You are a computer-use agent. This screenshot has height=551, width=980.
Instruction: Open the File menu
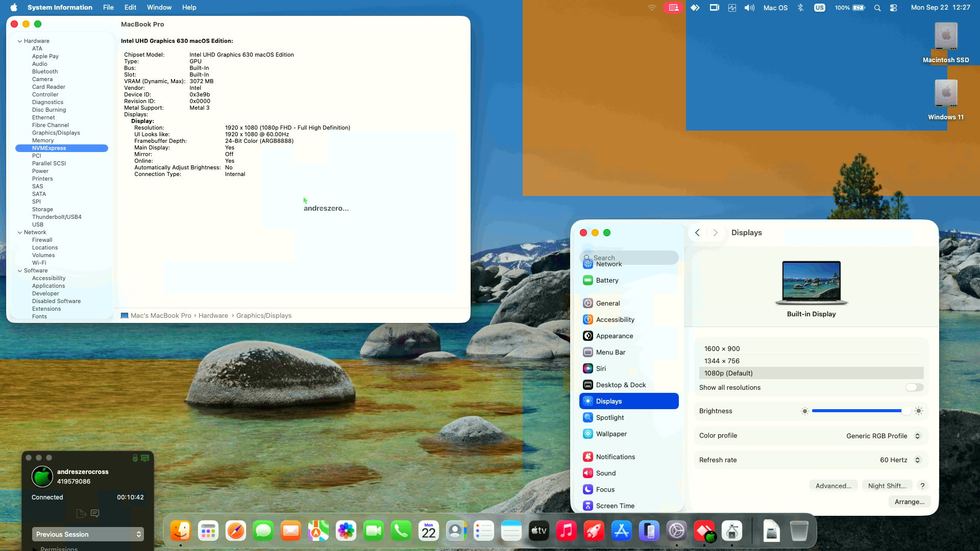(x=108, y=8)
